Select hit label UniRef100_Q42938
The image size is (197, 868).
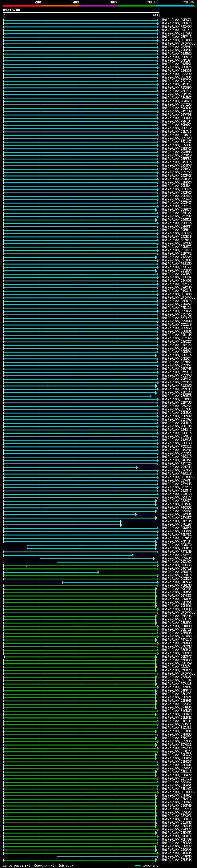point(177,440)
